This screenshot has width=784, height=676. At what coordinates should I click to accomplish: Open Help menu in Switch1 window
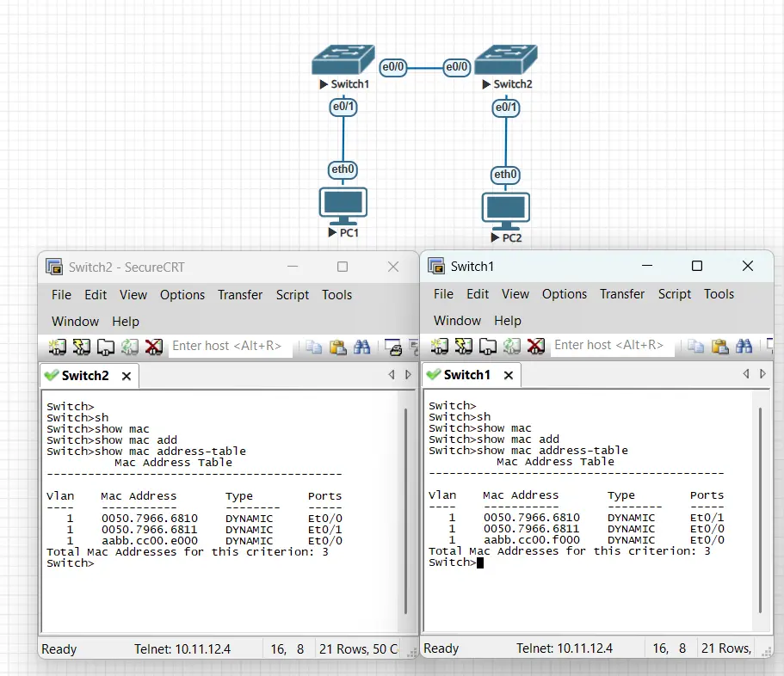tap(508, 320)
